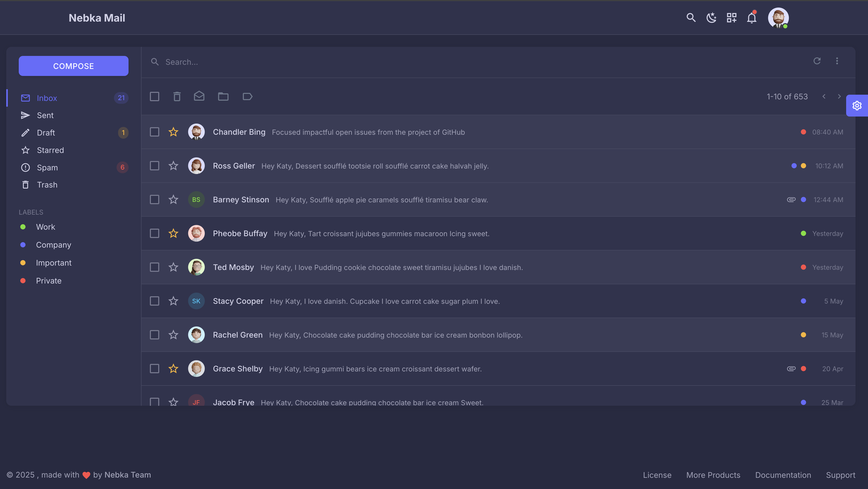Click the trash icon in the toolbar
868x489 pixels.
pyautogui.click(x=177, y=96)
